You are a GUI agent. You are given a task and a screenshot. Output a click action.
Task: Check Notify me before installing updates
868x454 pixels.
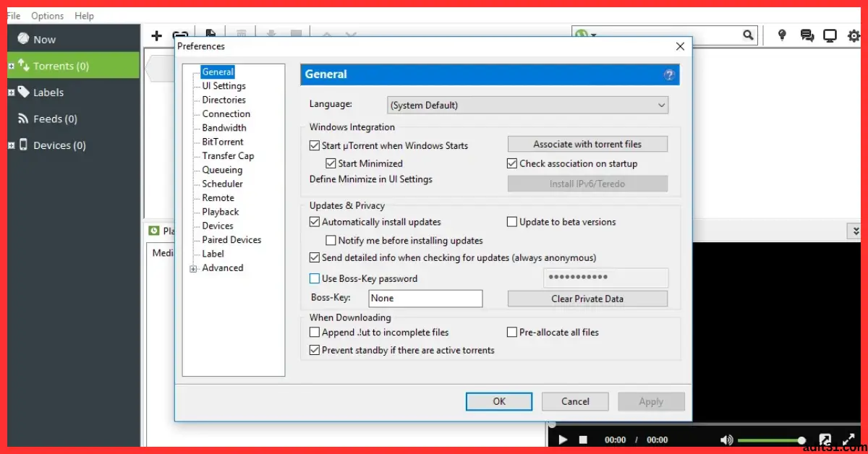[331, 240]
